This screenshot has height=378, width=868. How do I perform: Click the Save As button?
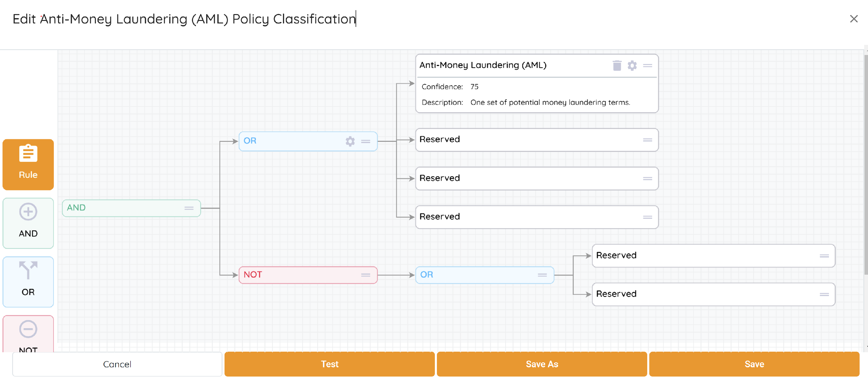[x=542, y=364]
